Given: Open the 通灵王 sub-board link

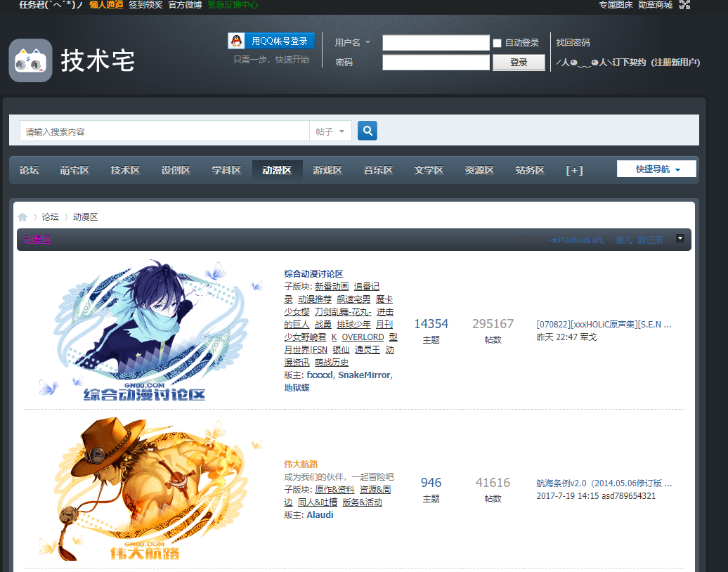Looking at the screenshot, I should (368, 350).
